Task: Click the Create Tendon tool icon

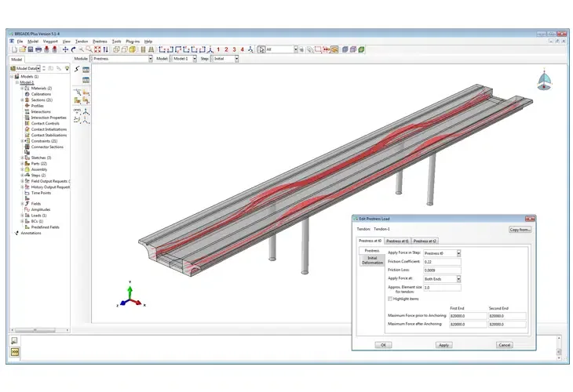Action: point(77,69)
